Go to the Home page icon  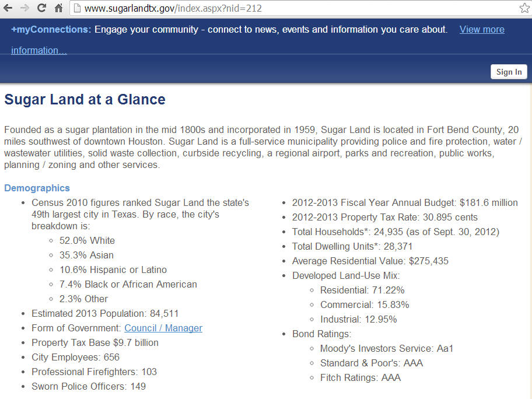coord(58,8)
